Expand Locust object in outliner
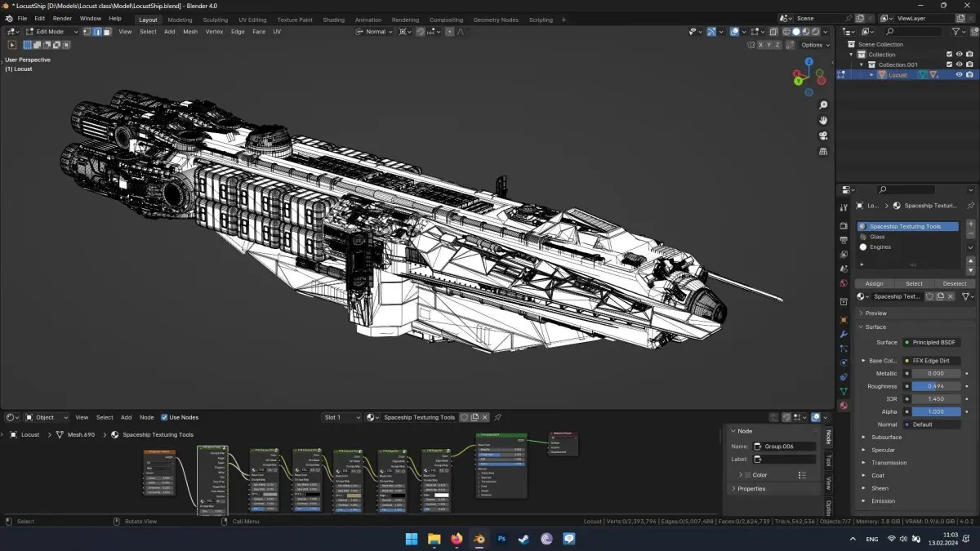 871,74
